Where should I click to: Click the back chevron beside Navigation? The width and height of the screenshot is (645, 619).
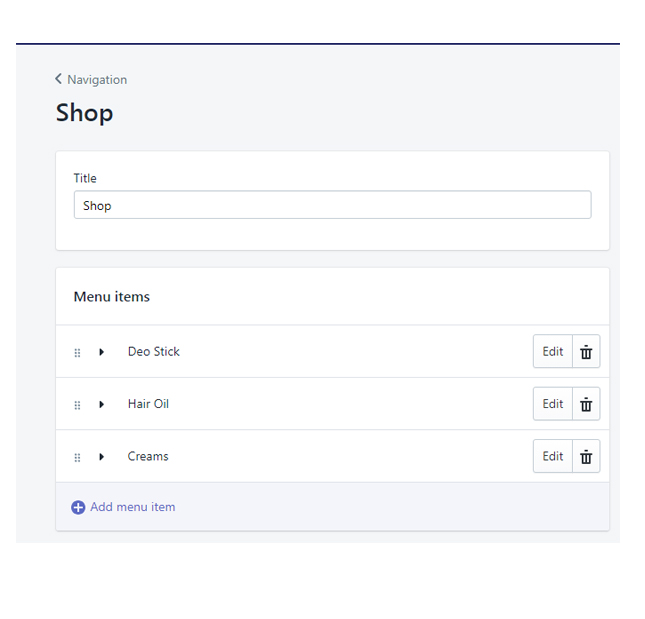coord(59,79)
